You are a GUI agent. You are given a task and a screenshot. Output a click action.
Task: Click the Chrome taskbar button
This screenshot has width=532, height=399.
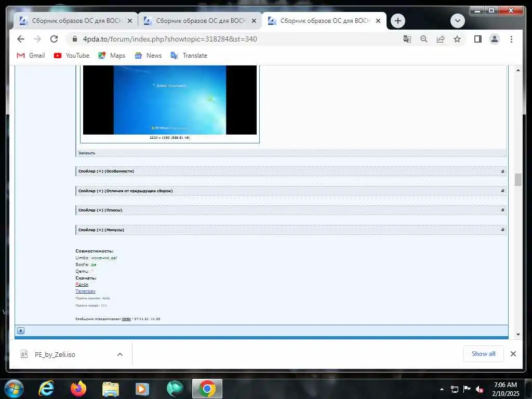207,389
